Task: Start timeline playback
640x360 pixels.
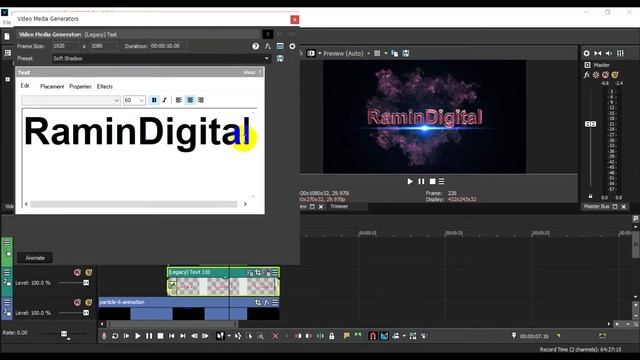Action: point(138,336)
